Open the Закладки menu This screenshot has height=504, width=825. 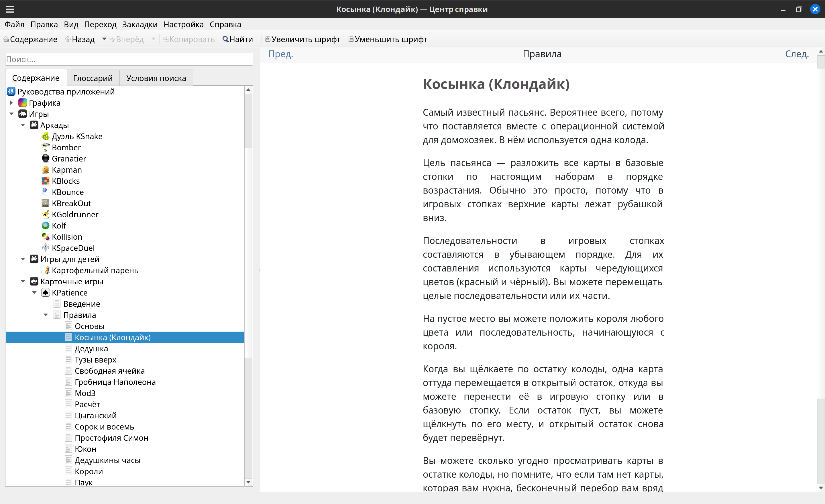(x=140, y=24)
